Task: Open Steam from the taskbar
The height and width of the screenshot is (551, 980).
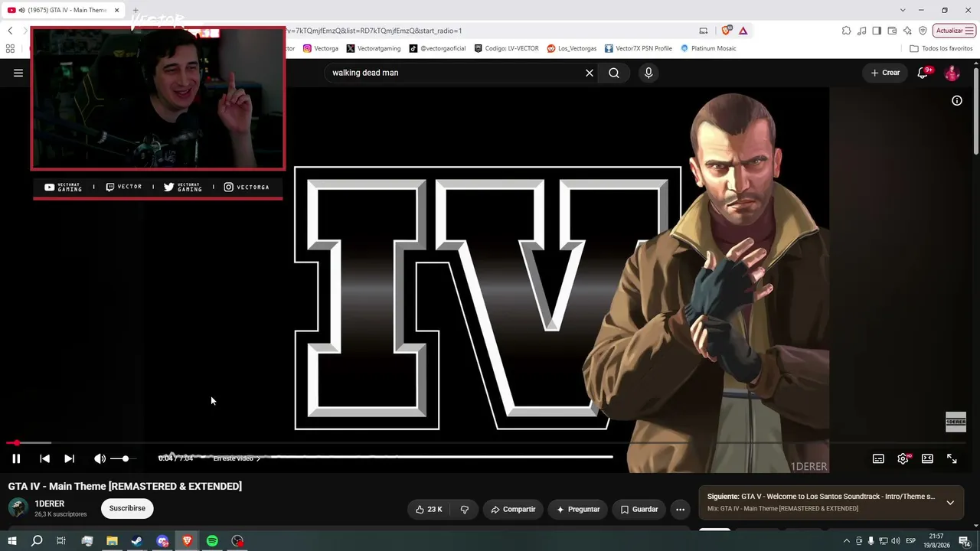Action: click(x=136, y=541)
